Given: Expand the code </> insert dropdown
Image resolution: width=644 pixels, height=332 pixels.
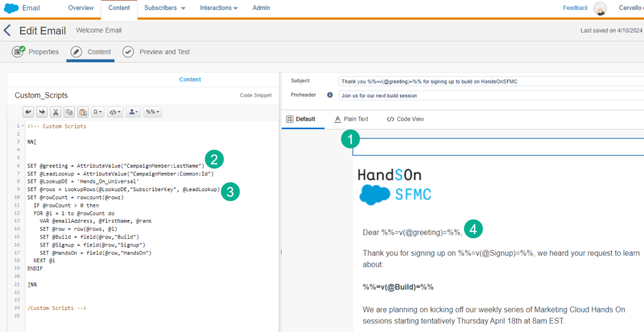Looking at the screenshot, I should tap(115, 112).
